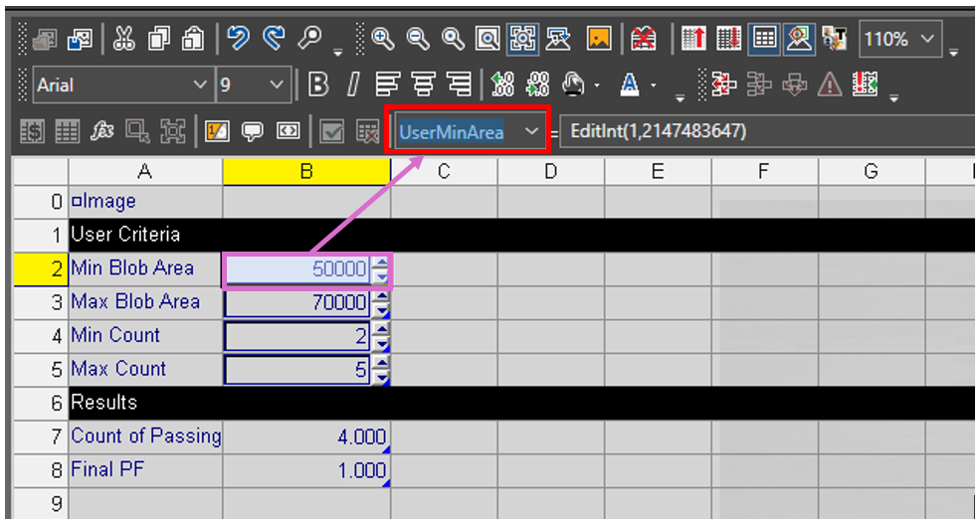Click the orange picture icon
This screenshot has height=522, width=980.
click(x=599, y=40)
